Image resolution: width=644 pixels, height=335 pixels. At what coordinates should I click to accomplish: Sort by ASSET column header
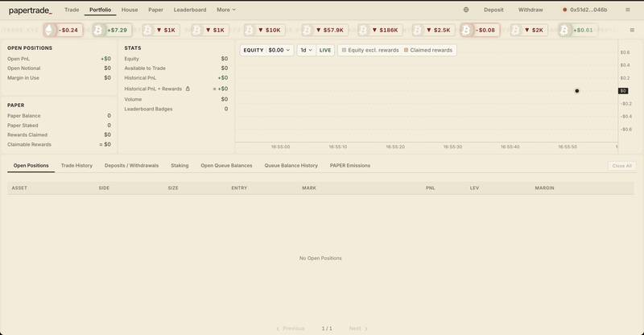(19, 188)
